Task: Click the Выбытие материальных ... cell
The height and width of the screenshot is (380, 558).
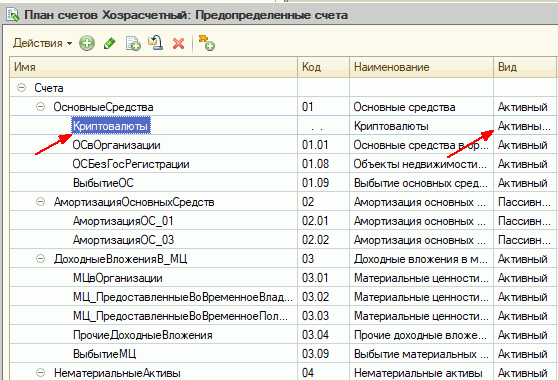Action: (421, 354)
